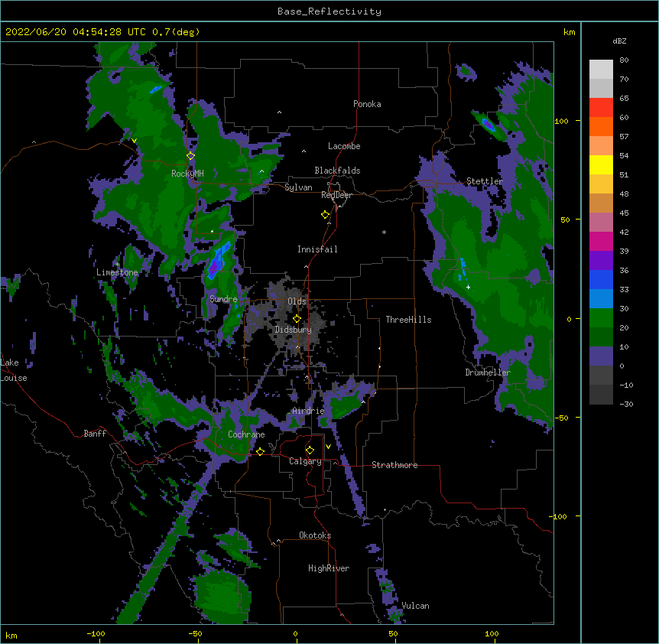
Task: Select the yellow radar-site diamond near Olds
Action: click(x=297, y=319)
